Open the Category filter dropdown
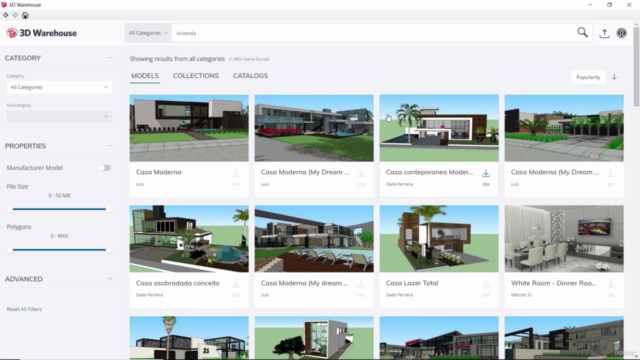 pyautogui.click(x=59, y=87)
